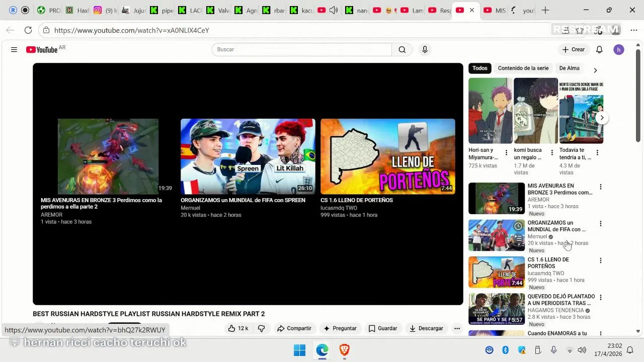Open sidebar thumbnail of QUEVEDO DEJÓ PLANTADO video
644x362 pixels.
click(x=497, y=309)
